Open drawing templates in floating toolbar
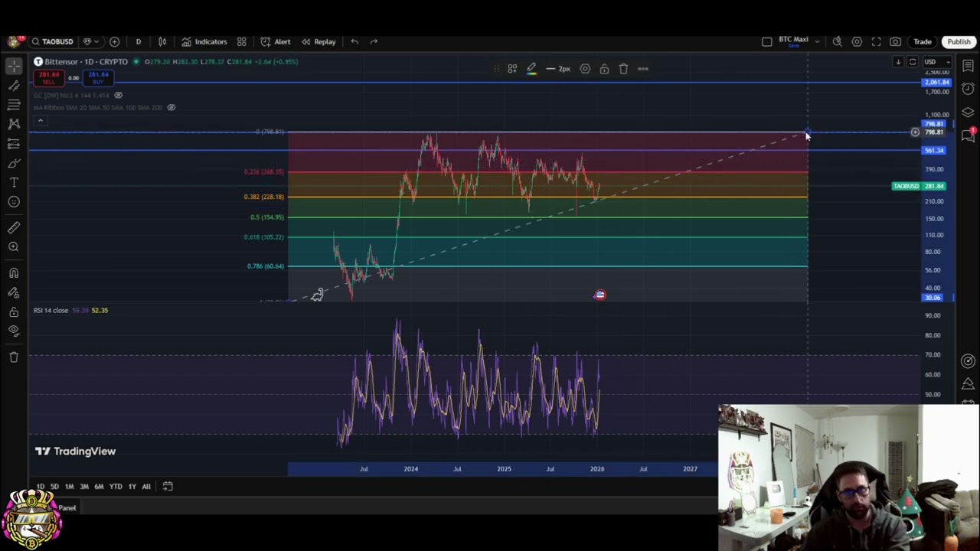The width and height of the screenshot is (980, 551). pos(512,69)
